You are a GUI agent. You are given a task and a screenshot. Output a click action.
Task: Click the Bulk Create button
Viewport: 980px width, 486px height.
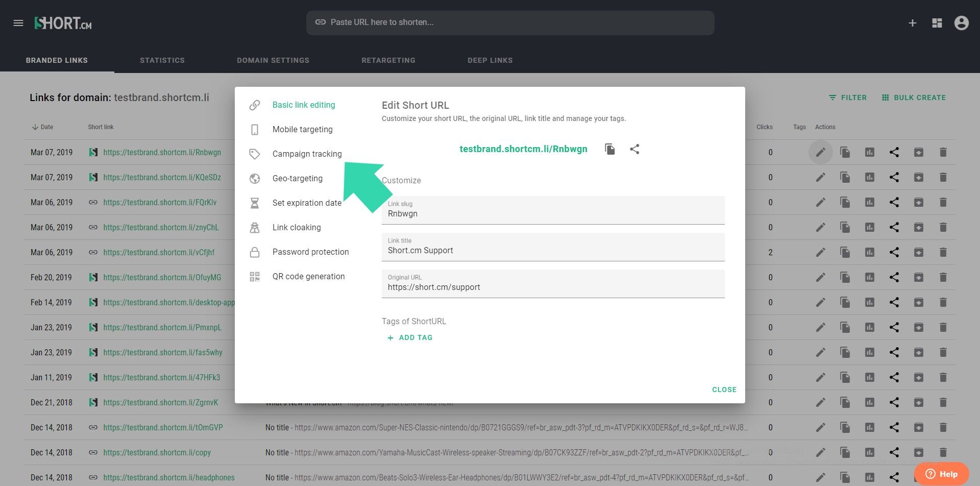coord(914,98)
